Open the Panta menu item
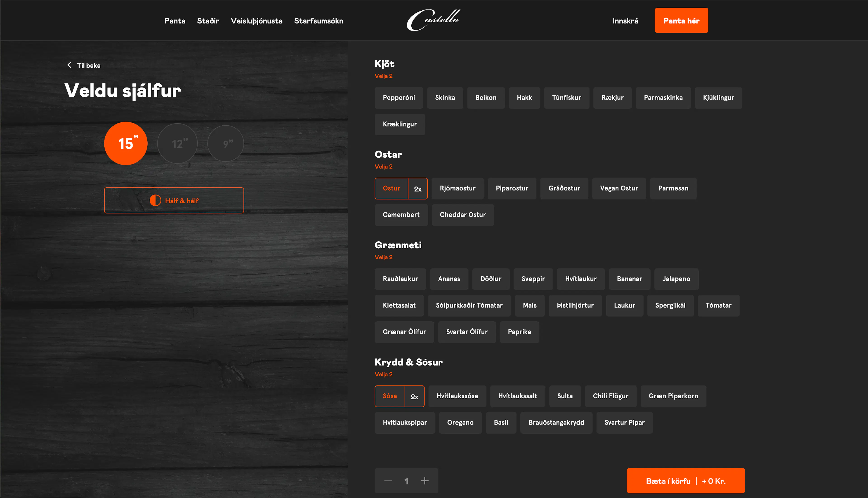The width and height of the screenshot is (868, 498). [x=175, y=21]
